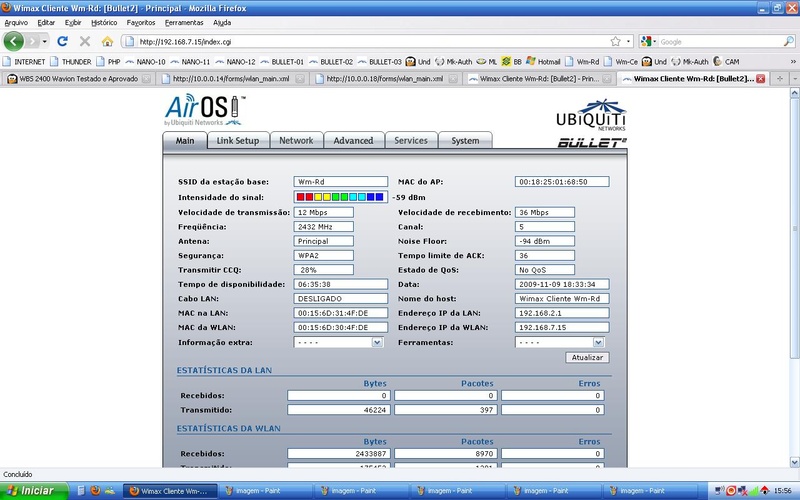Bookmark this page with the star icon
This screenshot has height=500, width=800.
coord(616,41)
